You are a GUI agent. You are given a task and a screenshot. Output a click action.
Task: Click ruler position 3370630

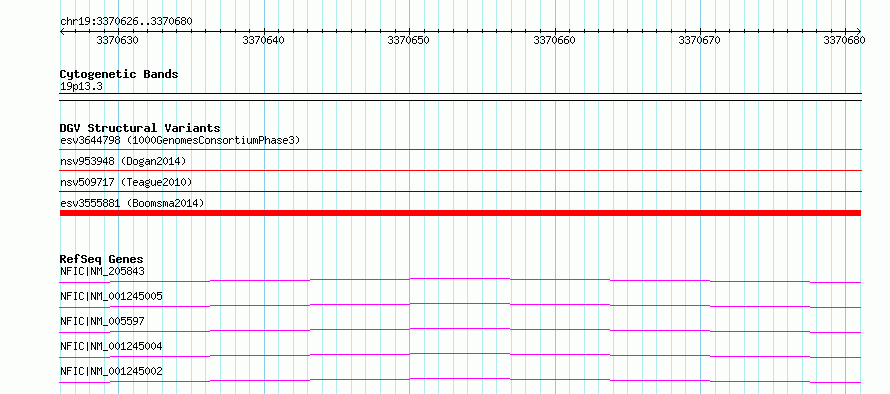117,40
